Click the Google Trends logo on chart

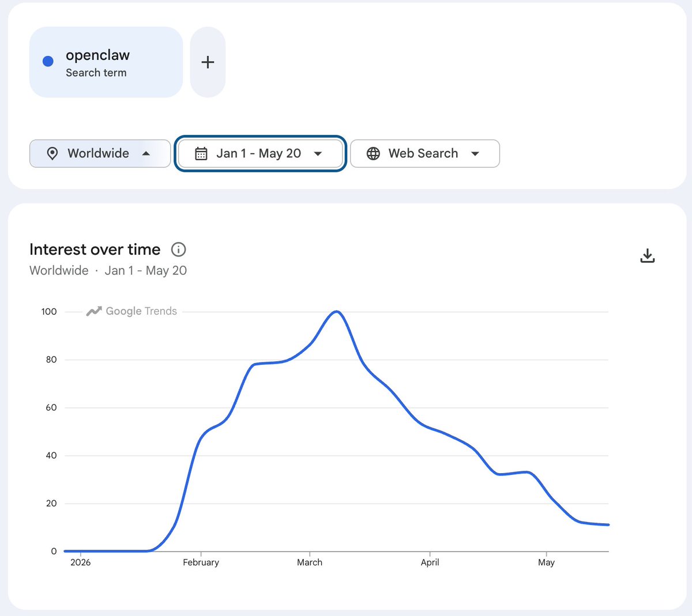(132, 311)
